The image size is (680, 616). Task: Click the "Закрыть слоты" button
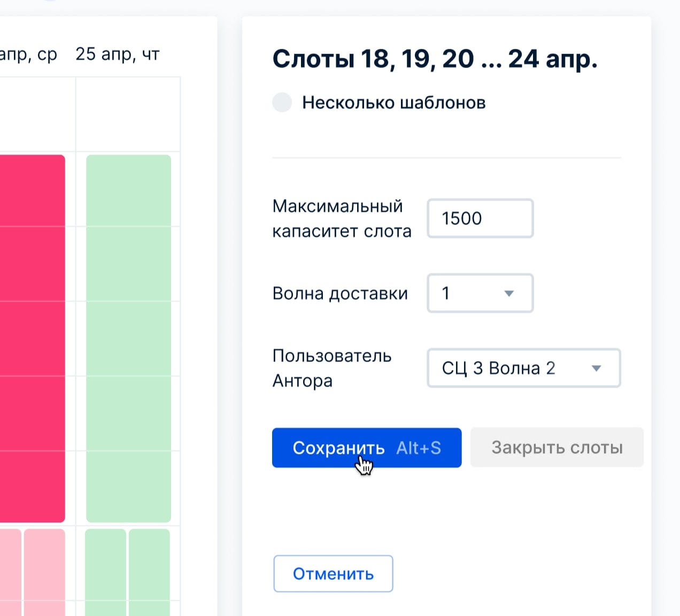click(x=557, y=448)
